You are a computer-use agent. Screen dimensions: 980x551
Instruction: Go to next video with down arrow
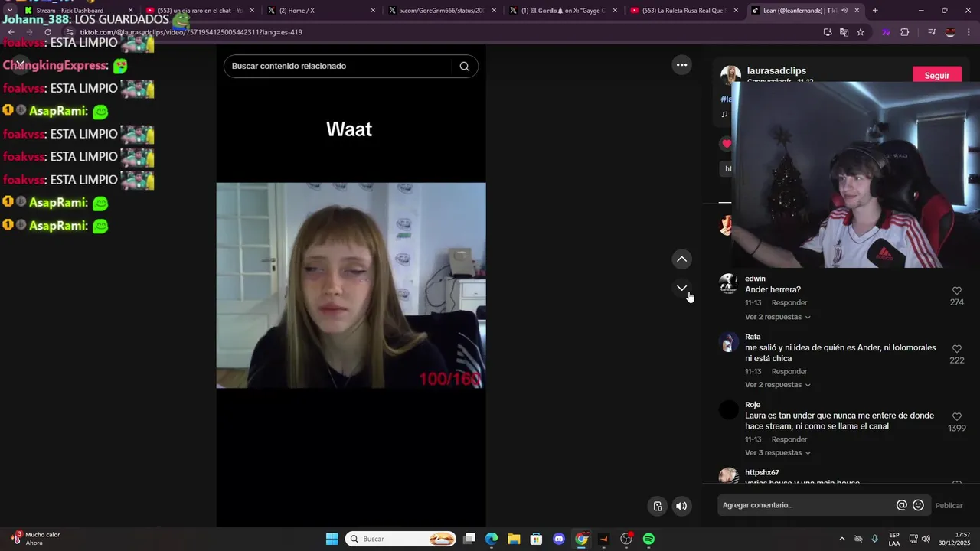click(x=681, y=288)
